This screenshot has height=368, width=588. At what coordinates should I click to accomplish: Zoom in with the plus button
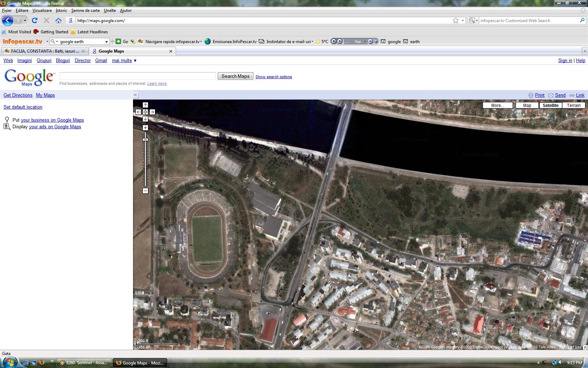(x=145, y=128)
